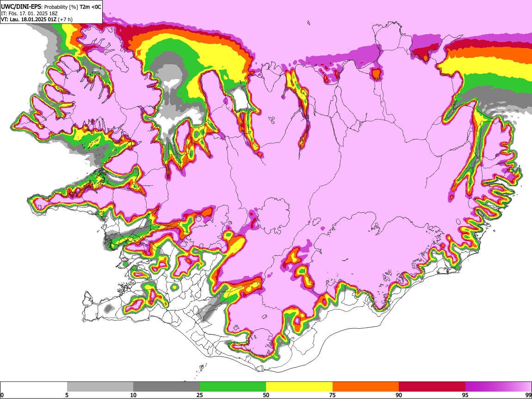Image resolution: width=532 pixels, height=399 pixels.
Task: Click the legend value label "10"
Action: pos(133,395)
